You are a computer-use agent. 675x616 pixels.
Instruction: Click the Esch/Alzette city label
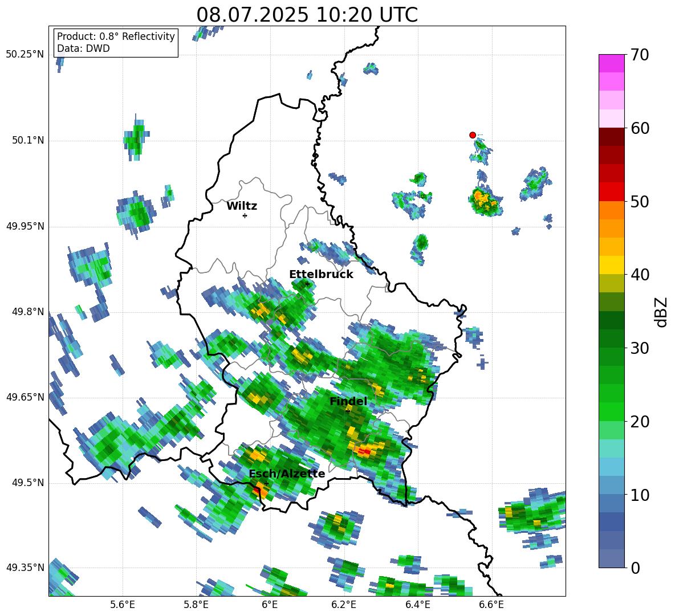click(x=287, y=474)
